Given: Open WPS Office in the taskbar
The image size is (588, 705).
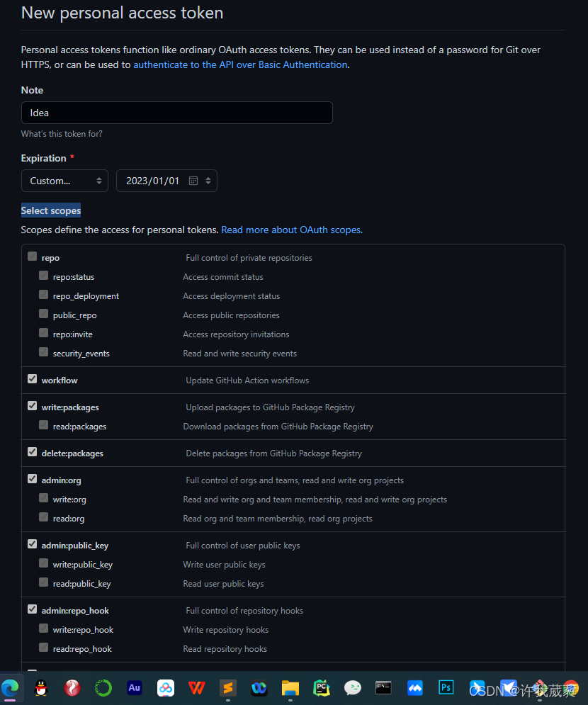Looking at the screenshot, I should pyautogui.click(x=196, y=687).
